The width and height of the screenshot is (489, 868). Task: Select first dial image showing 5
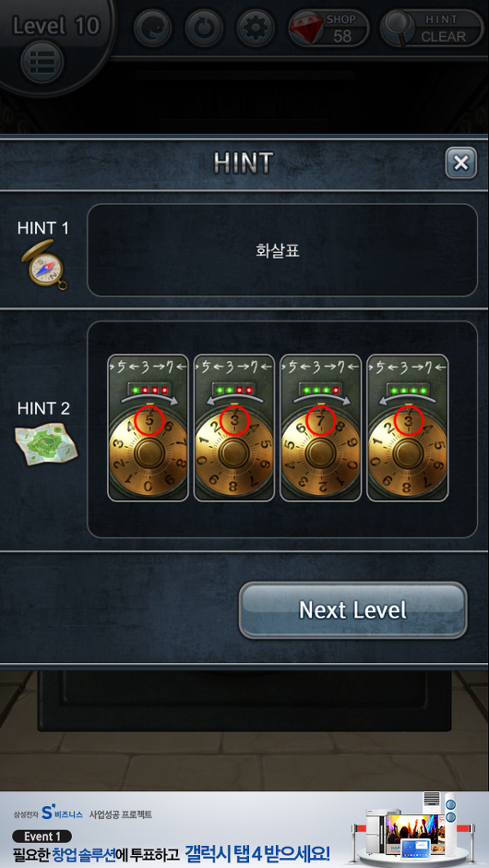pyautogui.click(x=148, y=428)
